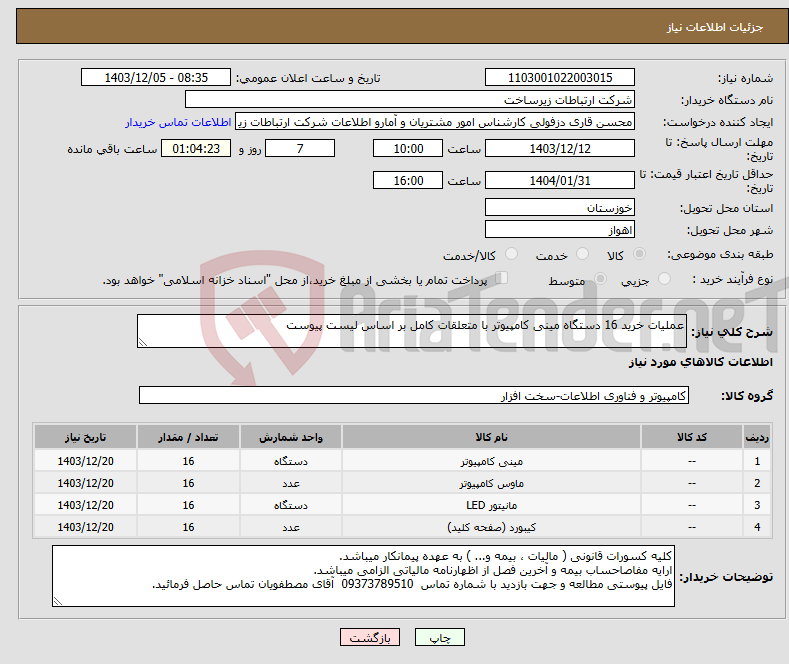
Task: Click the goods group field کامپیوتر و فناوری اطلاعات
Action: (414, 395)
